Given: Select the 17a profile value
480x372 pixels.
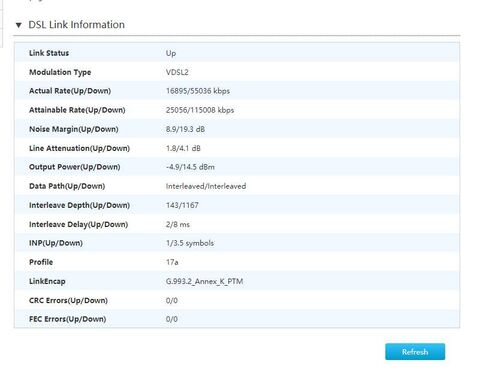Looking at the screenshot, I should [172, 262].
